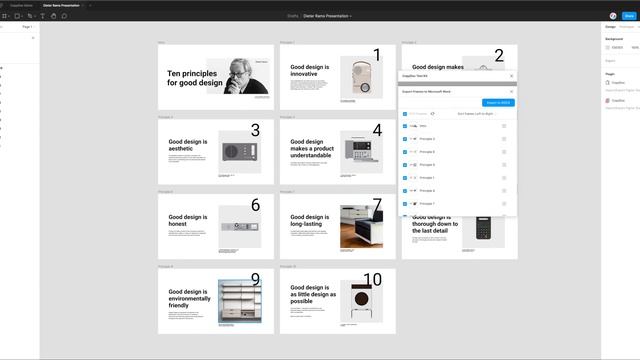Viewport: 640px width, 360px height.
Task: Click the Dieter Rams portrait photo
Action: [x=238, y=76]
